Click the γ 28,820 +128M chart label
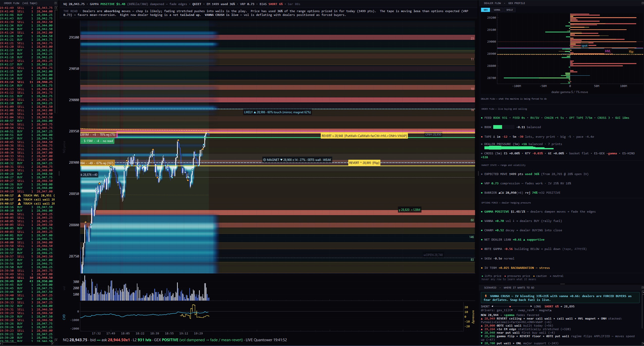 [x=409, y=210]
